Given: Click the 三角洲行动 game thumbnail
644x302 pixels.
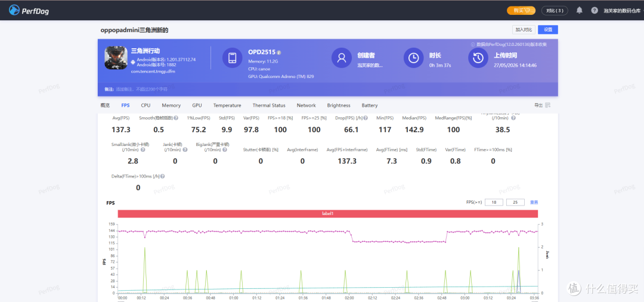Looking at the screenshot, I should [116, 58].
